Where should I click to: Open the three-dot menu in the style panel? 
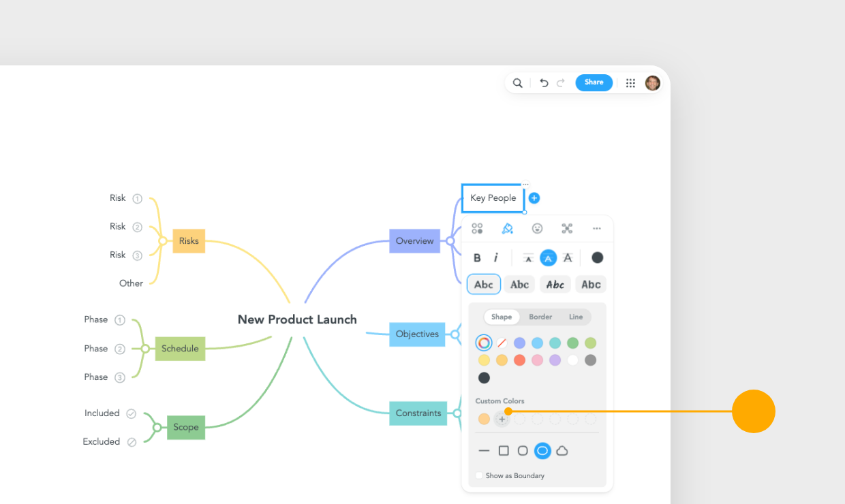(x=598, y=228)
